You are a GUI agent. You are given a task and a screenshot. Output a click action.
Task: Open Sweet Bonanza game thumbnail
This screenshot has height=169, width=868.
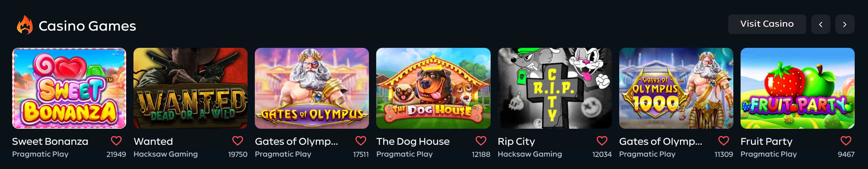pyautogui.click(x=69, y=88)
